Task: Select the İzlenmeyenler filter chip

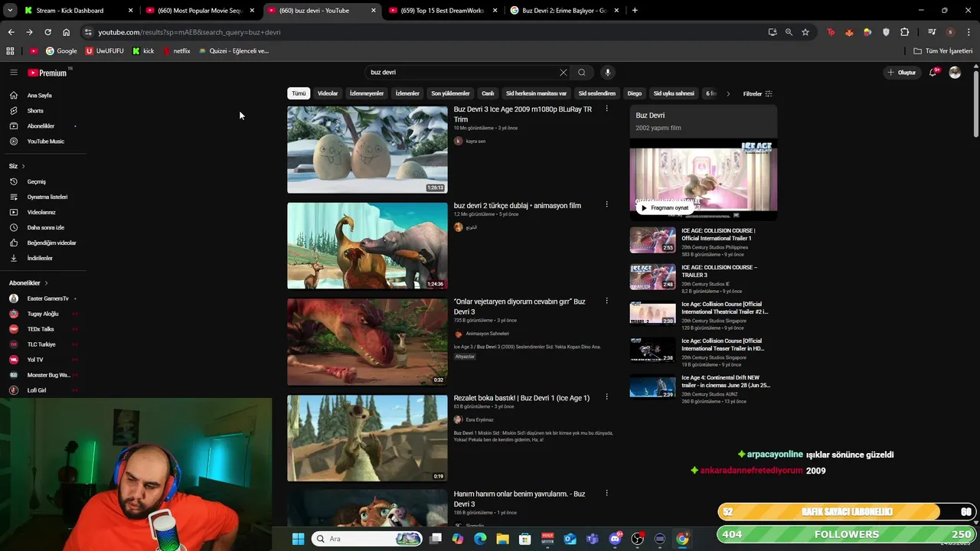Action: [x=367, y=93]
